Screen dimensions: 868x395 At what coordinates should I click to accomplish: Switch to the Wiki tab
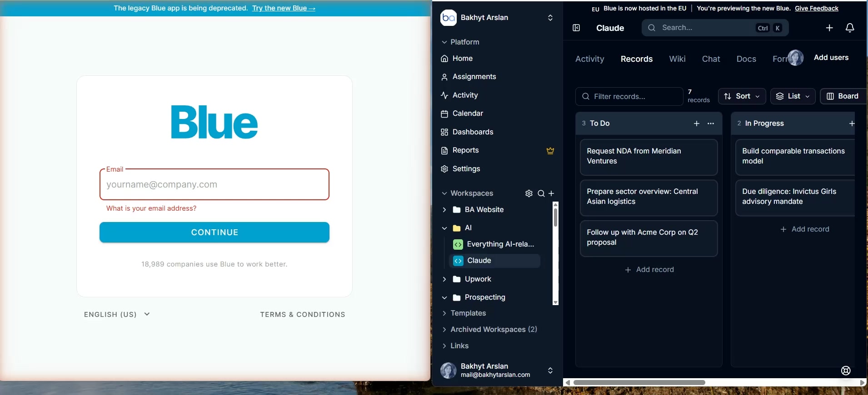pos(677,59)
